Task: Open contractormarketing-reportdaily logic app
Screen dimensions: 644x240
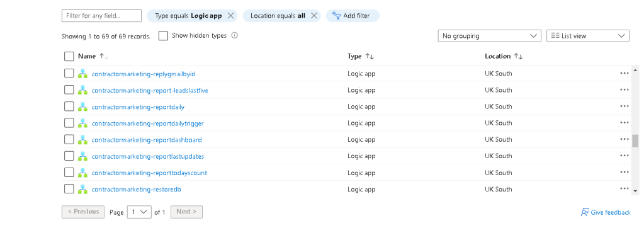Action: coord(138,107)
